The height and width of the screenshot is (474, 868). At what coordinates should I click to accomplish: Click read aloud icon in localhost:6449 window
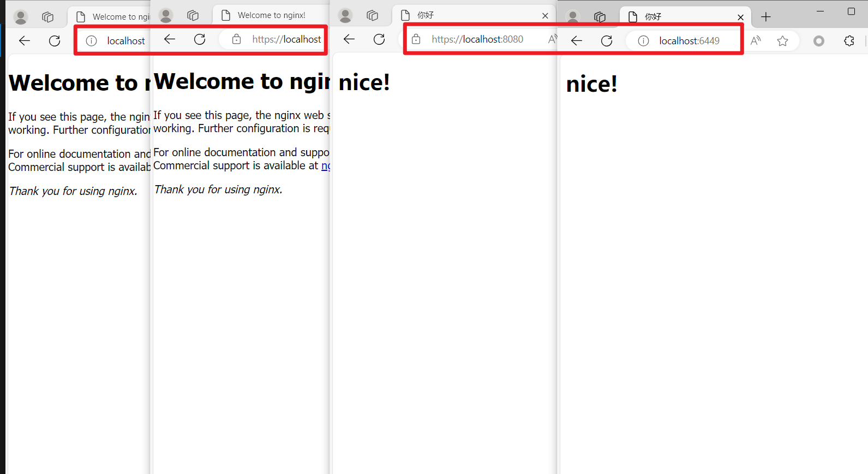pos(756,40)
